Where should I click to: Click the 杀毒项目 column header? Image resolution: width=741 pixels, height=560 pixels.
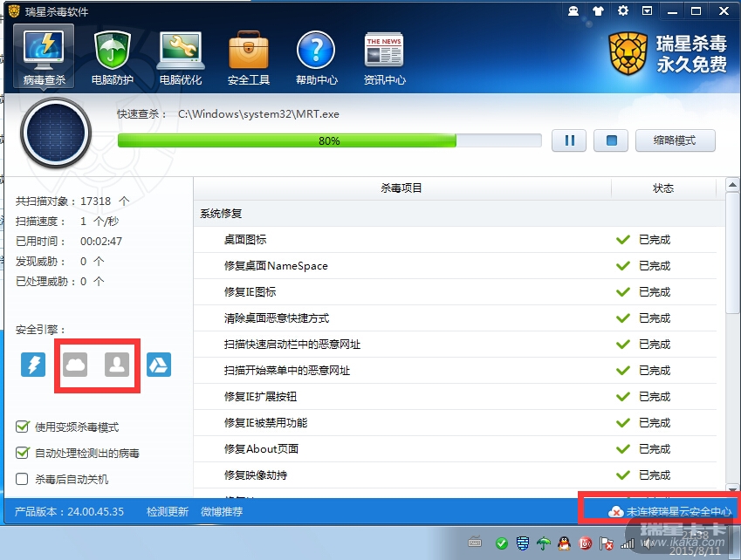401,188
